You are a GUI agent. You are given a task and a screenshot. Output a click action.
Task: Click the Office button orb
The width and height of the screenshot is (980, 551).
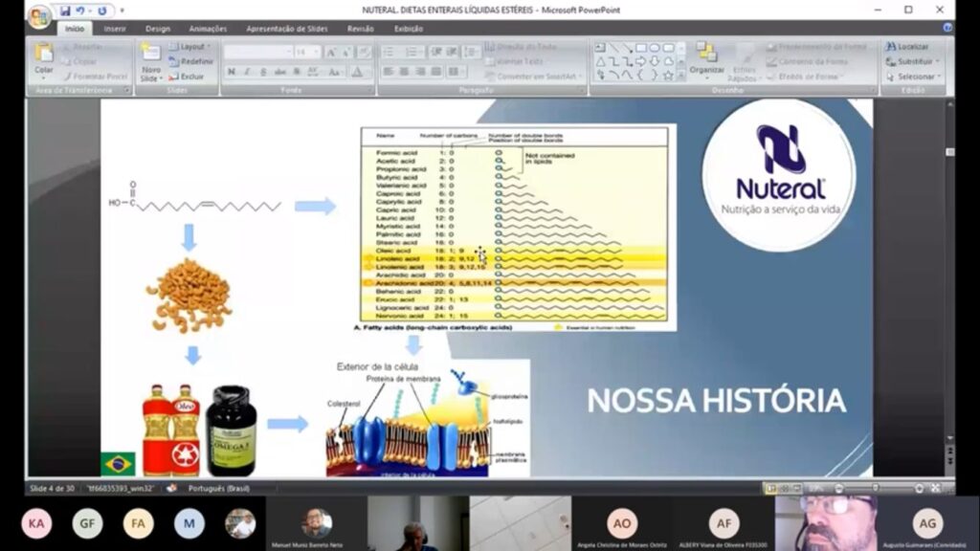(38, 17)
